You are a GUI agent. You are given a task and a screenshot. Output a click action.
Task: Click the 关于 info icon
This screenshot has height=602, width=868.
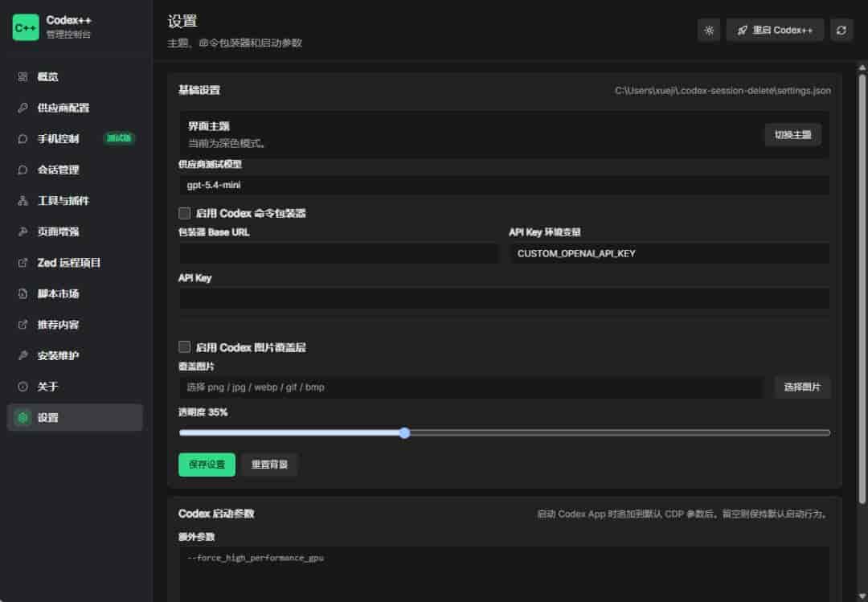click(x=23, y=387)
